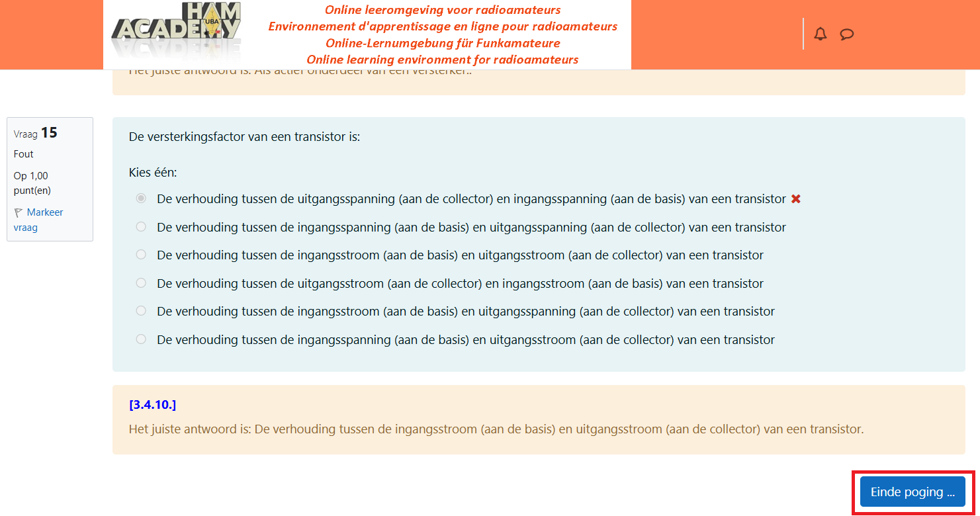Viewport: 980px width, 516px height.
Task: Select radio for uitgangsstroom (collector) en ingangsstroom (basis)
Action: [x=141, y=283]
